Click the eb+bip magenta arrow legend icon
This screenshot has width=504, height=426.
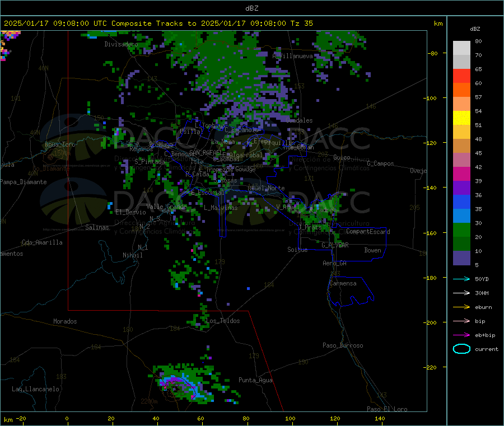click(x=461, y=335)
